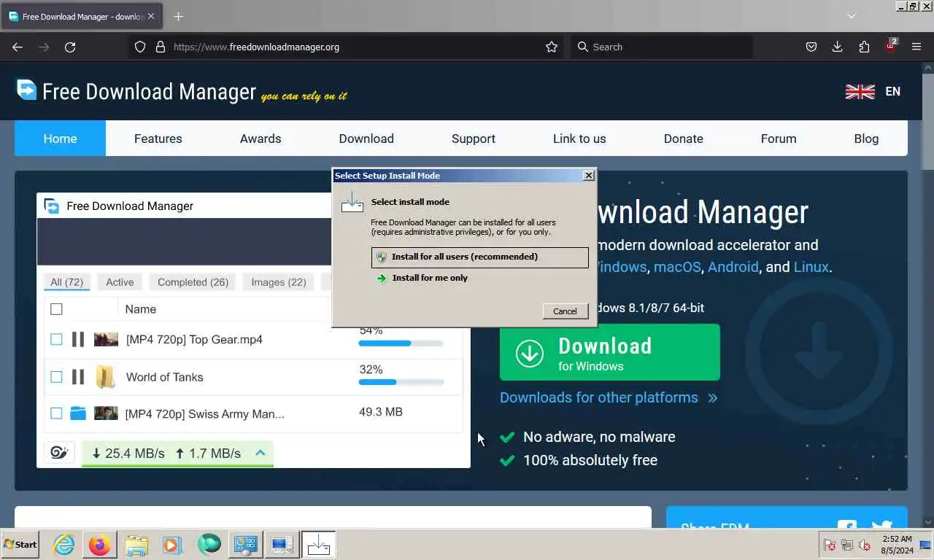This screenshot has width=934, height=560.
Task: Click the installer taskbar icon
Action: 318,545
